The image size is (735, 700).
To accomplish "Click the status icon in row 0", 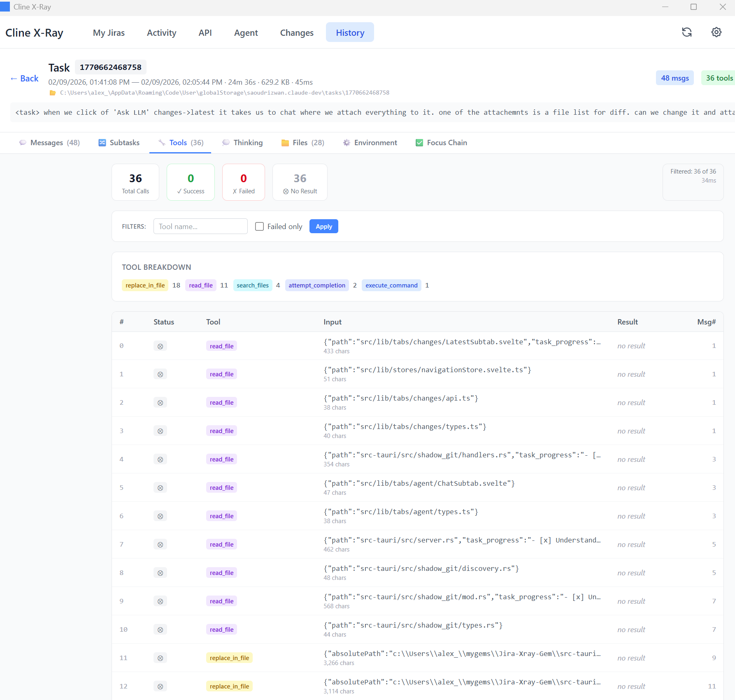I will click(x=160, y=346).
